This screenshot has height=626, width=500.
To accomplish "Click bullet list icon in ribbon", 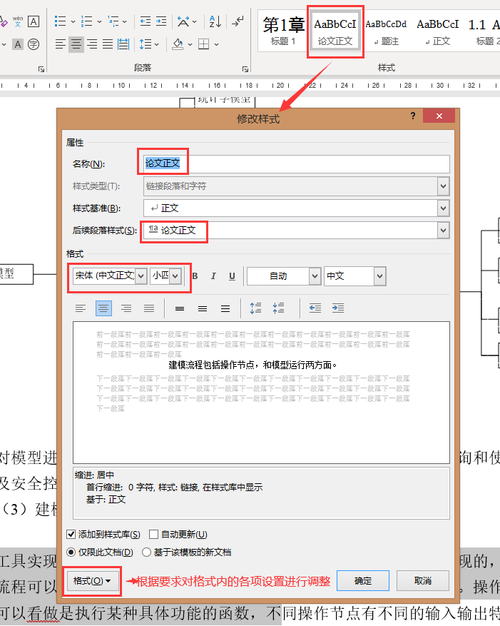I will click(60, 21).
